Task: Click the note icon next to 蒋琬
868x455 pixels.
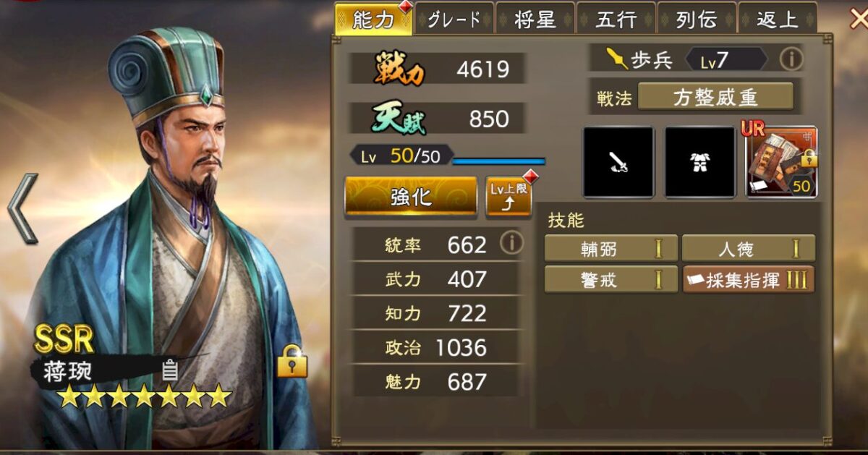Action: pyautogui.click(x=170, y=370)
